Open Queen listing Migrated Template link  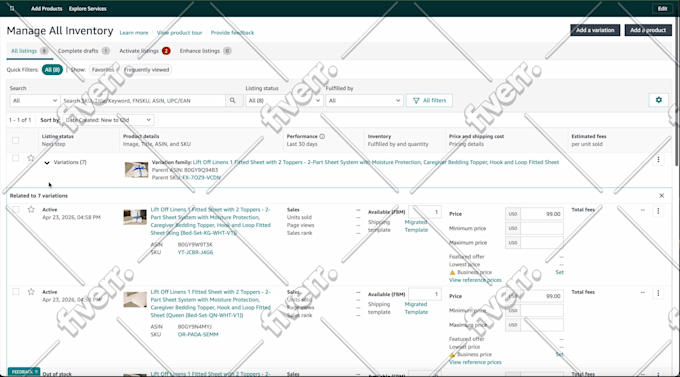click(416, 308)
